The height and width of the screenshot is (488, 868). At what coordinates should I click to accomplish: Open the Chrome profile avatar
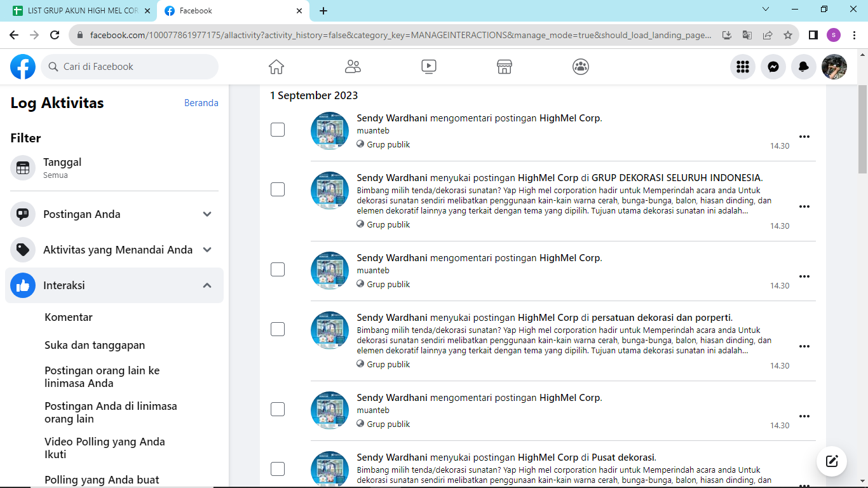click(x=834, y=35)
